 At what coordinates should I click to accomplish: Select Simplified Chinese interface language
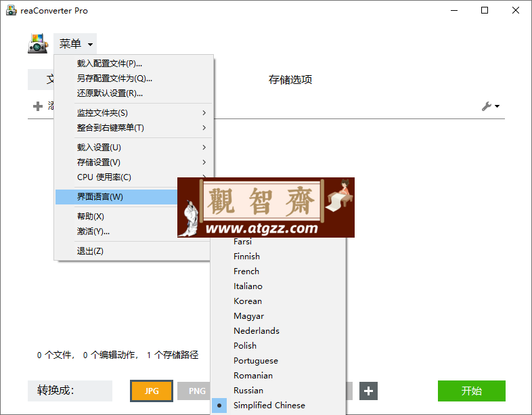278,406
